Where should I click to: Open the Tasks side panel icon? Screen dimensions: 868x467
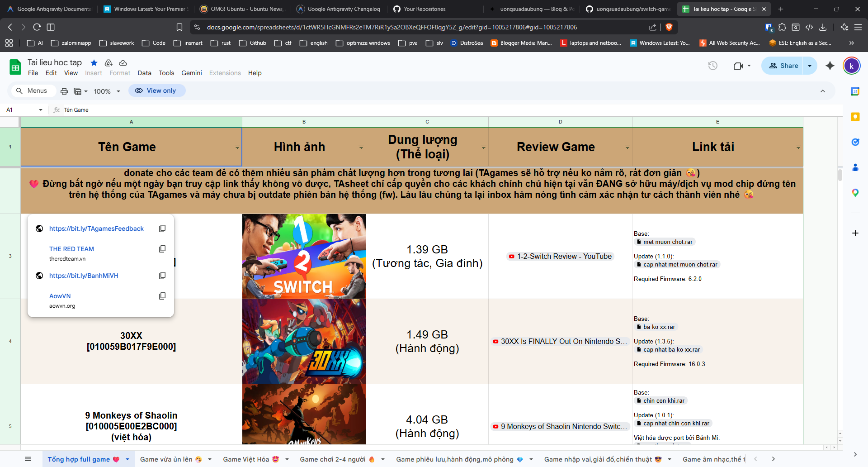(x=855, y=142)
